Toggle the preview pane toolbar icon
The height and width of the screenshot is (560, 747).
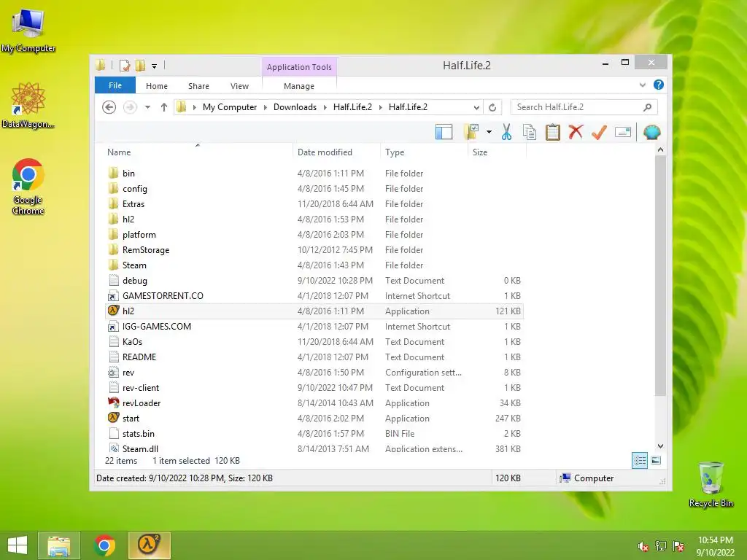tap(444, 132)
